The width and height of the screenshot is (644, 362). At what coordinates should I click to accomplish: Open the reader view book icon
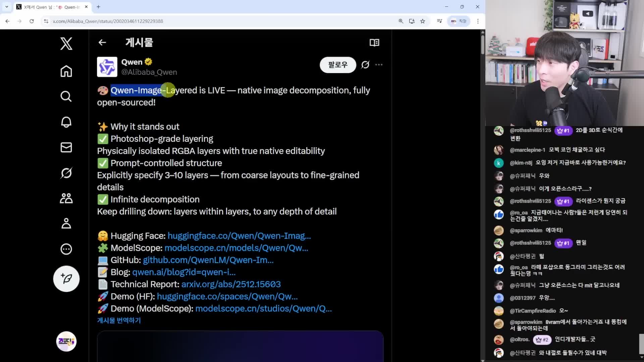pyautogui.click(x=374, y=43)
